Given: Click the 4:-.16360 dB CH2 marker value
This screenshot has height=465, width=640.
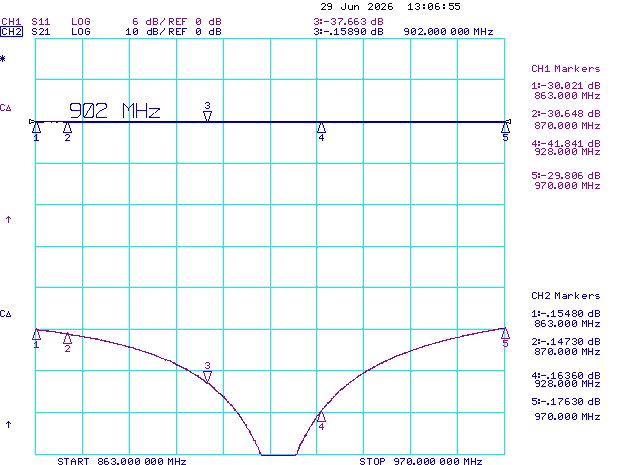Looking at the screenshot, I should pyautogui.click(x=566, y=375).
